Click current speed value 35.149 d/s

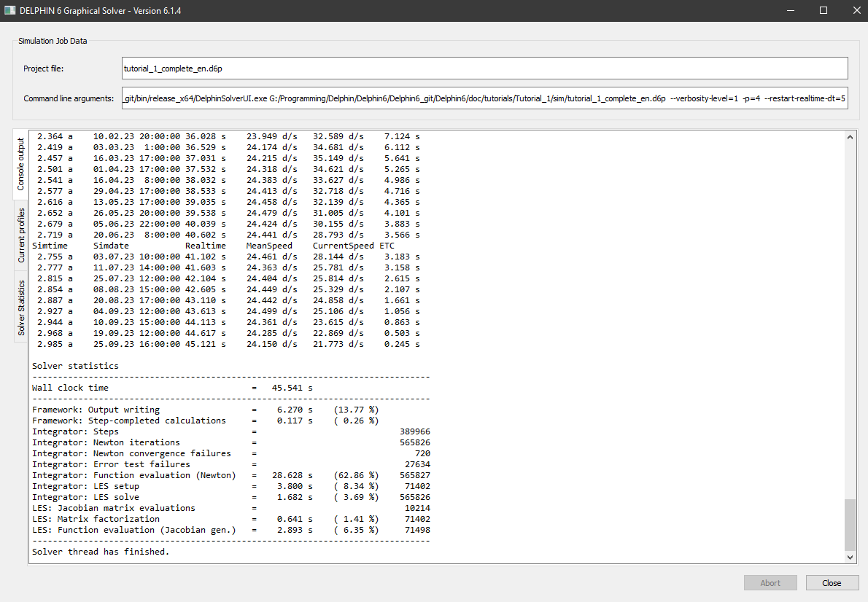(338, 158)
